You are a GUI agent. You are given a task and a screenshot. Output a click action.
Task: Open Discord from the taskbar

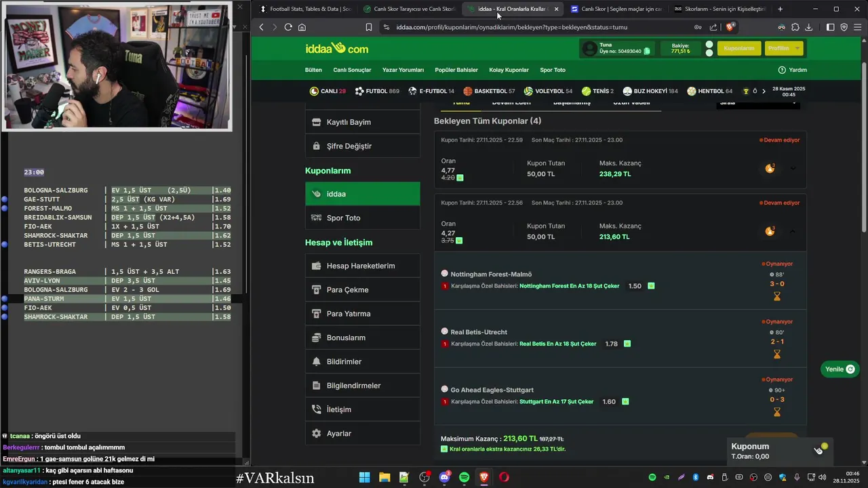445,477
